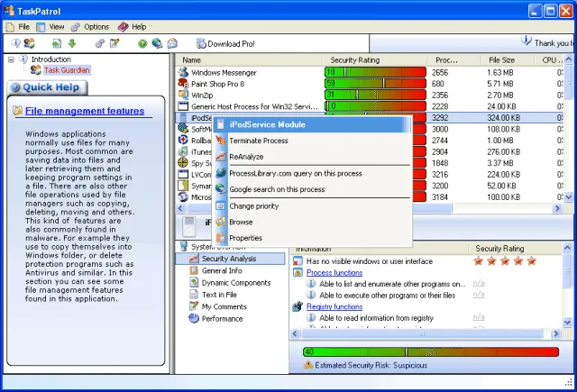
Task: Click the Windows Messenger process icon
Action: click(x=183, y=72)
